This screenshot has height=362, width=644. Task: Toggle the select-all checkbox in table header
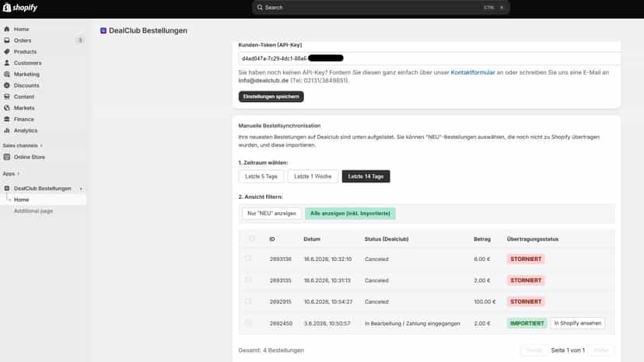[x=252, y=238]
